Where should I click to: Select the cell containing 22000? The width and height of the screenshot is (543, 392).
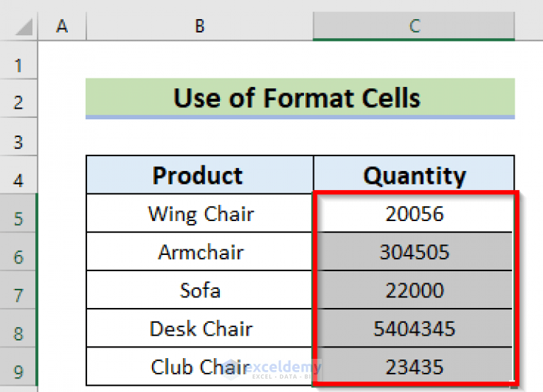coord(414,290)
